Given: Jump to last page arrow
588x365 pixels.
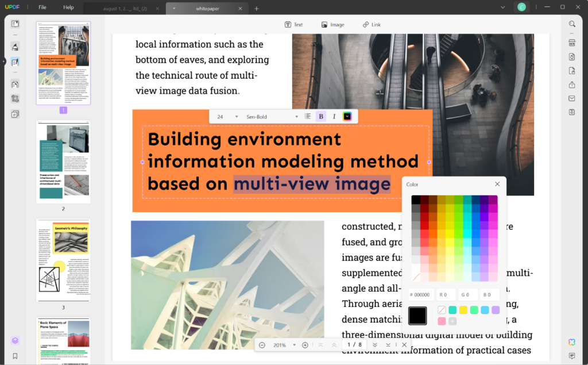Looking at the screenshot, I should [x=388, y=345].
